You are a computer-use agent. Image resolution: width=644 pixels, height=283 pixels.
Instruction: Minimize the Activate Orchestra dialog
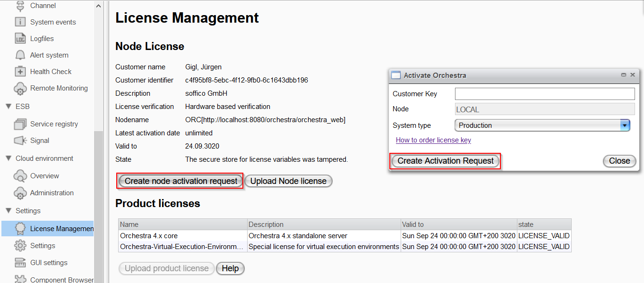624,75
